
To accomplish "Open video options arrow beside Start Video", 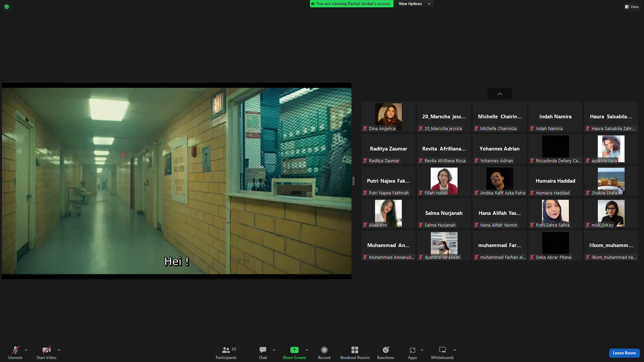I will coord(59,350).
